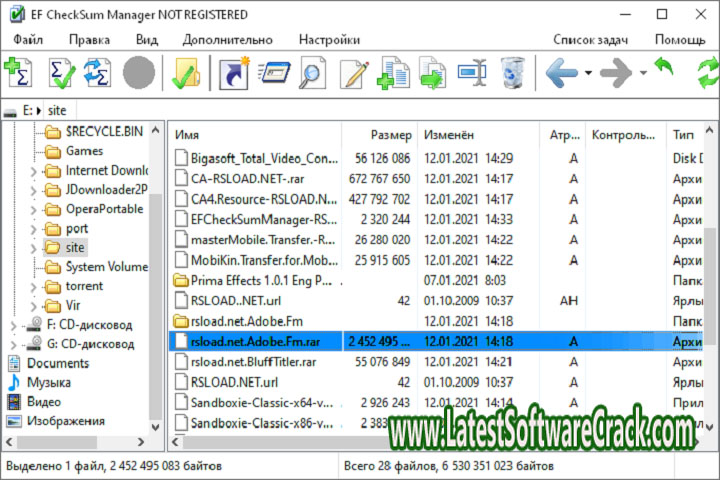Open the Дополнительно menu
Viewport: 720px width, 480px height.
(x=228, y=40)
